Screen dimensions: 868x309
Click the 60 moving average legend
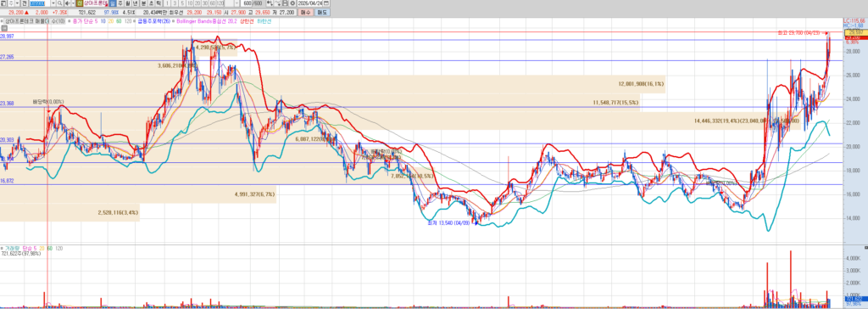click(x=119, y=21)
